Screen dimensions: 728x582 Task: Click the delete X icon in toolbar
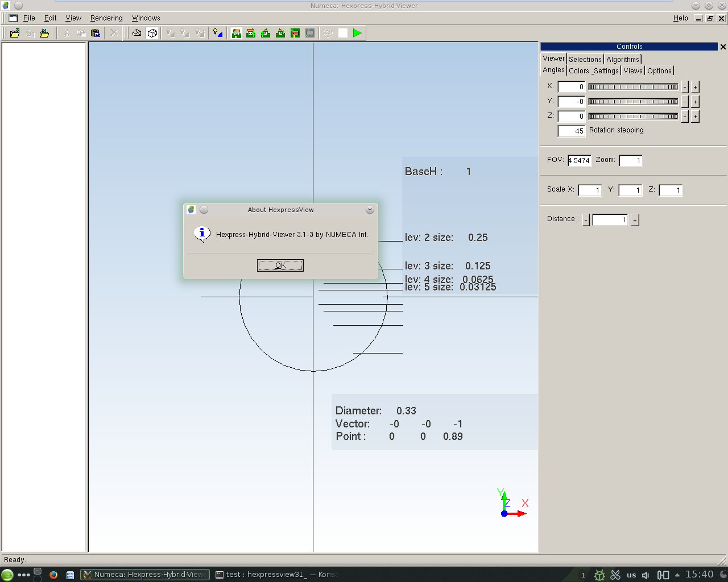click(114, 33)
